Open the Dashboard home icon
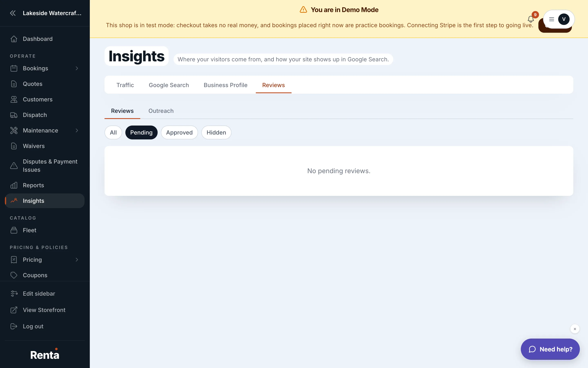This screenshot has width=588, height=368. 14,39
